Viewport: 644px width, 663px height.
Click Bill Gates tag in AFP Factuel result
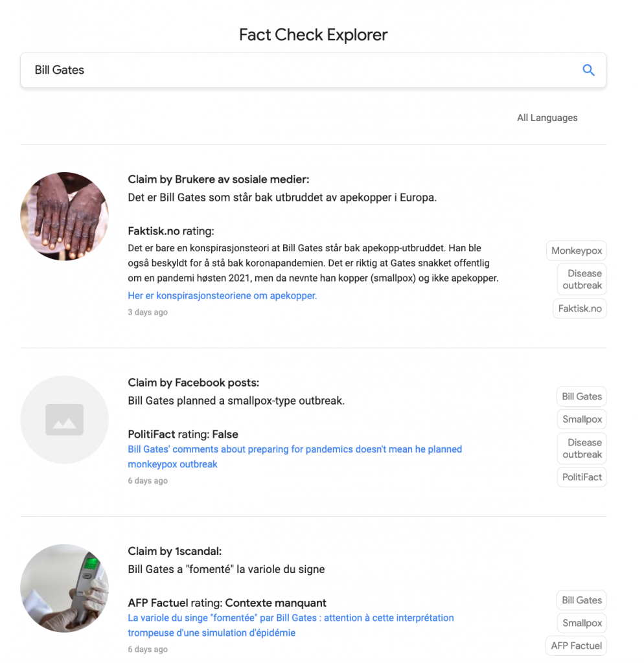[x=582, y=600]
